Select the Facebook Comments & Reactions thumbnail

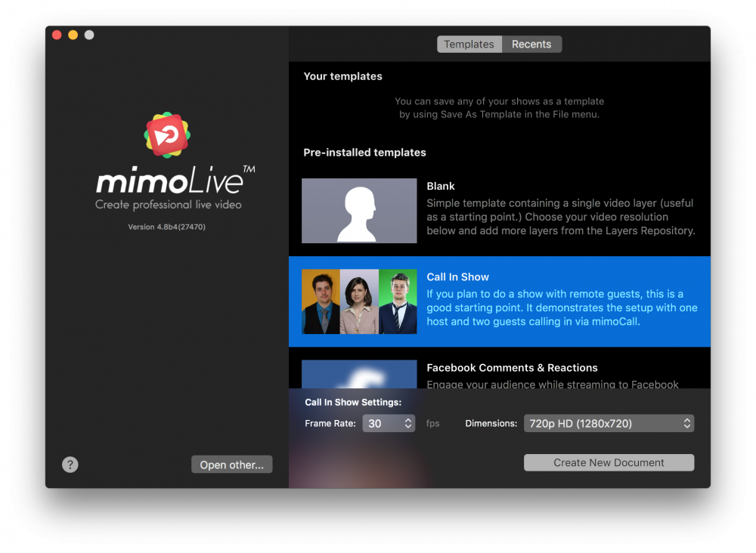(x=359, y=374)
